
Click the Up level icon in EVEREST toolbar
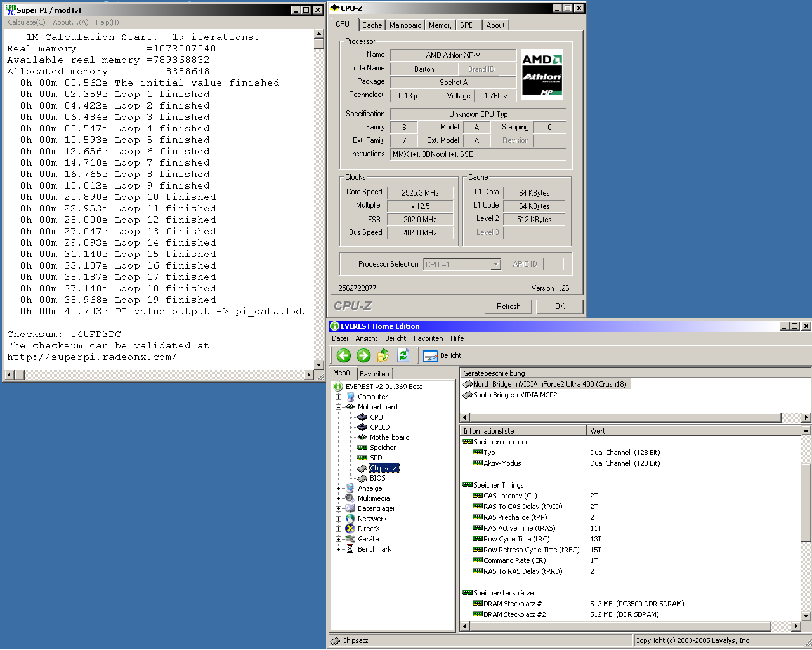coord(383,355)
